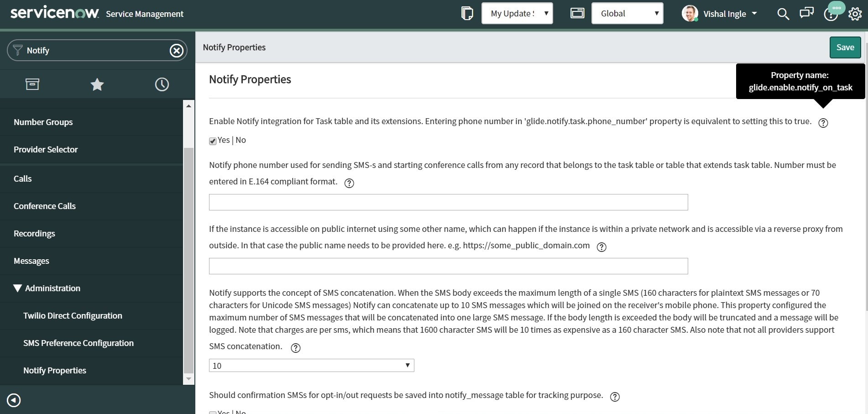Open Twilio Direct Configuration module
This screenshot has width=868, height=414.
coord(73,315)
